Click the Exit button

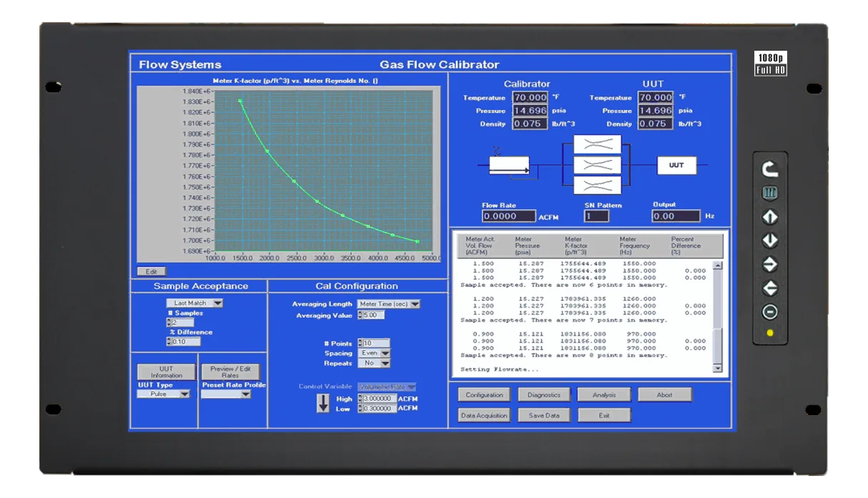(604, 415)
